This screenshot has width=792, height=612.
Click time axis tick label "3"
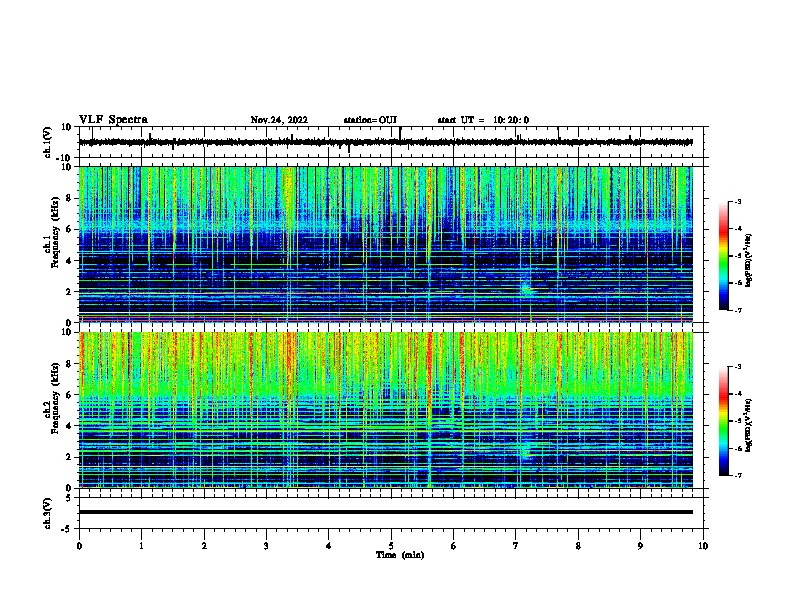click(x=266, y=546)
